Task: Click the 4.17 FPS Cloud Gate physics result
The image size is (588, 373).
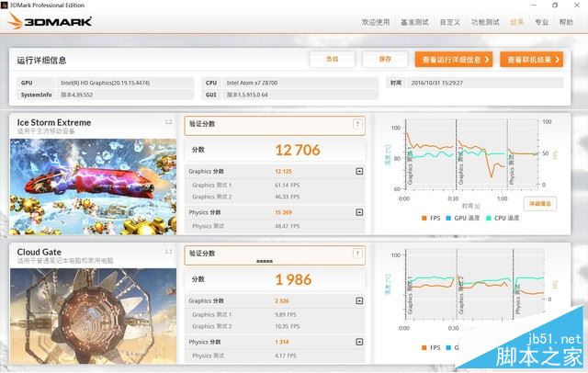Action: coord(286,356)
